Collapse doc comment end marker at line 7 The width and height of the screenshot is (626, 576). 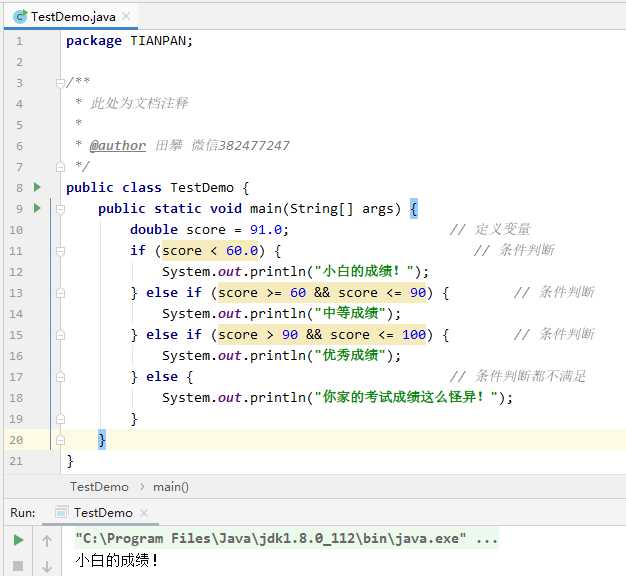[x=60, y=166]
